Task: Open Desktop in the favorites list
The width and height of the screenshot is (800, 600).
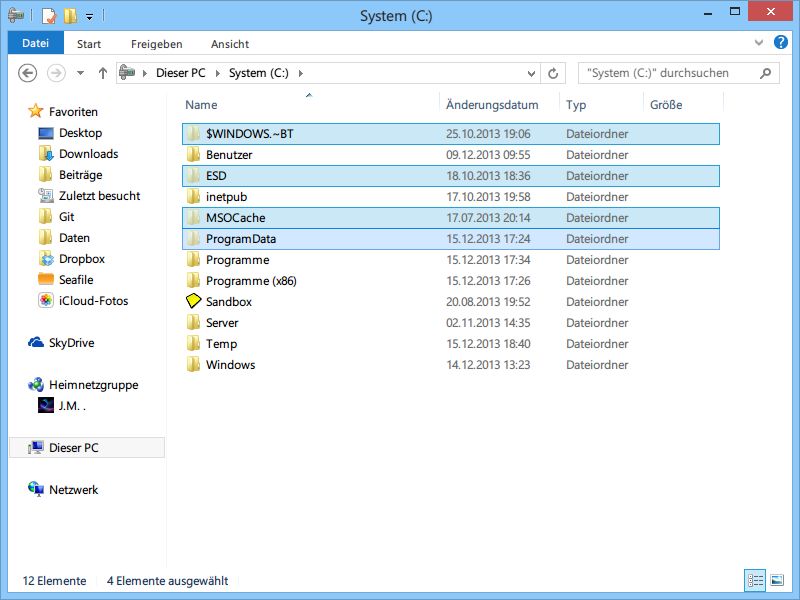Action: 80,133
